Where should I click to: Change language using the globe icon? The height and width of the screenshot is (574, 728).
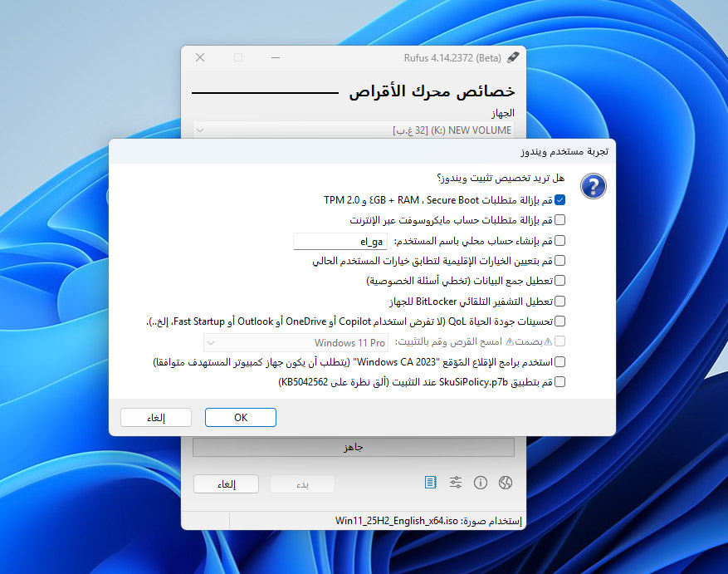pos(505,482)
